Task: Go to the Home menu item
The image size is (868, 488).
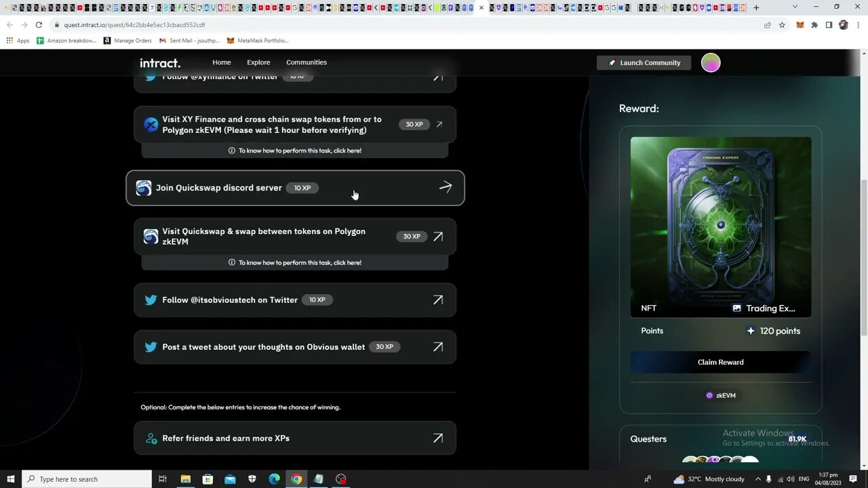Action: pos(221,62)
